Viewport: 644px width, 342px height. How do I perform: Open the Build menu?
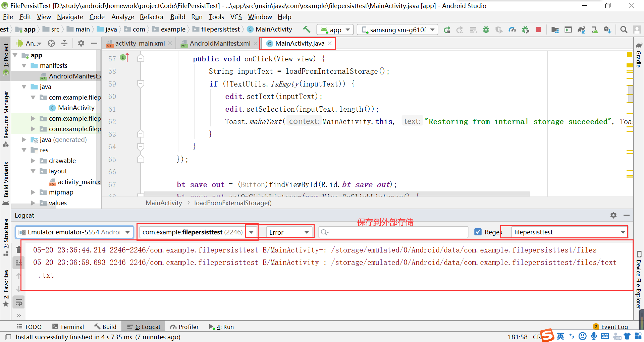pyautogui.click(x=178, y=17)
